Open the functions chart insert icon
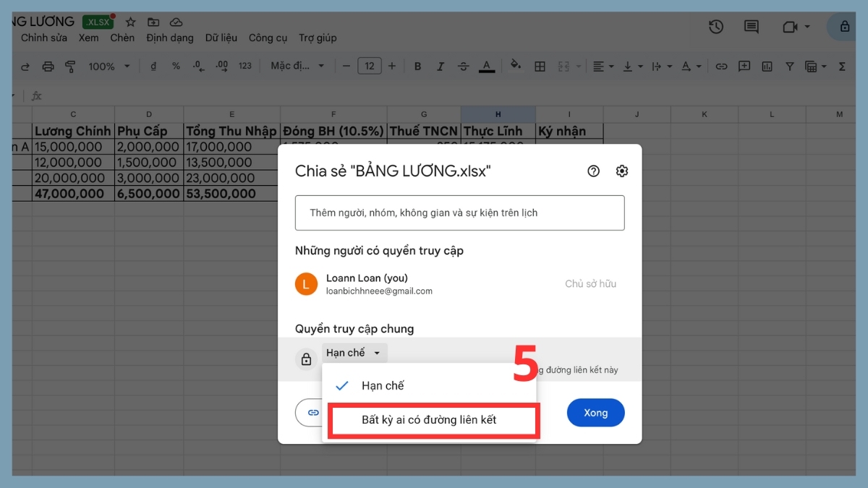This screenshot has width=868, height=488. [767, 66]
